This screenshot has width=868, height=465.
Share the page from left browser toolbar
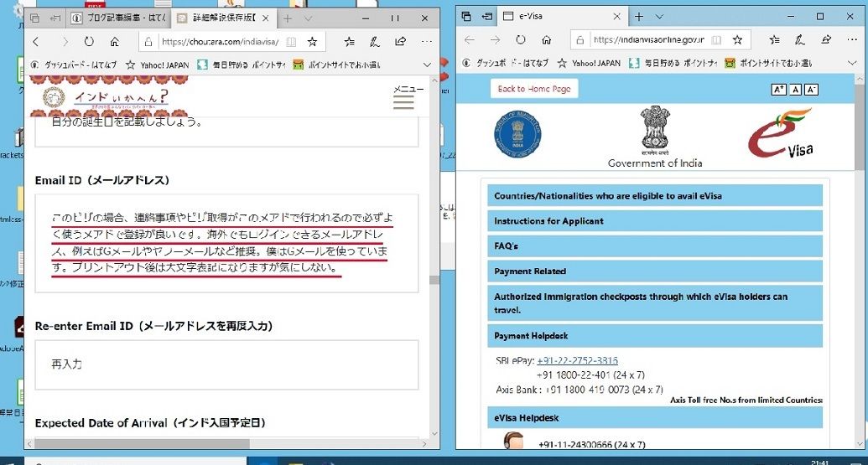pos(400,41)
